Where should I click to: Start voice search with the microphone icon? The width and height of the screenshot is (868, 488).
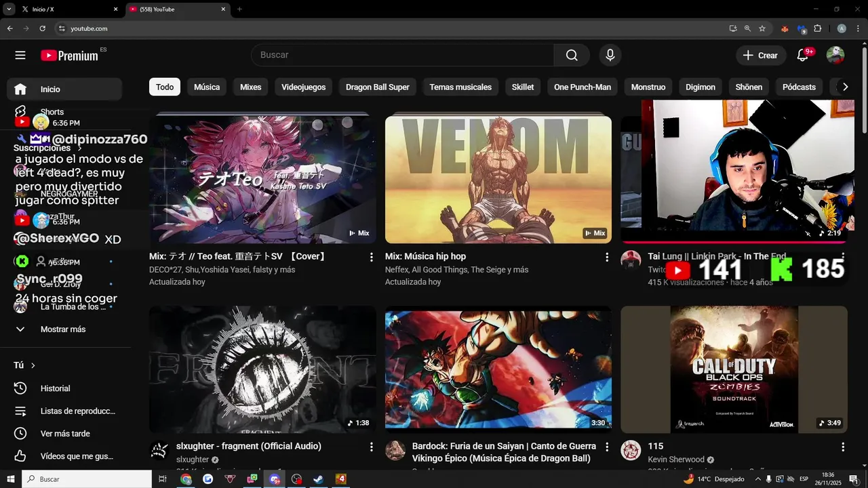tap(610, 56)
